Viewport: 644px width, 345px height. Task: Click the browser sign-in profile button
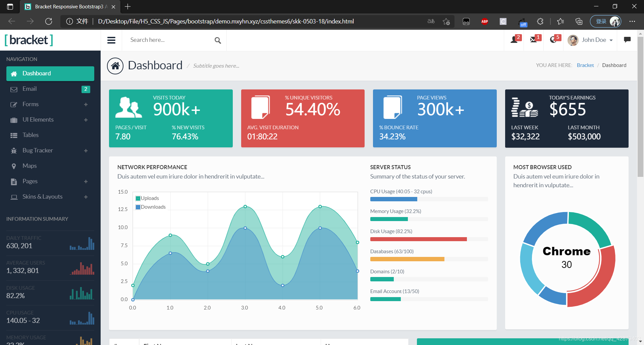pos(605,21)
